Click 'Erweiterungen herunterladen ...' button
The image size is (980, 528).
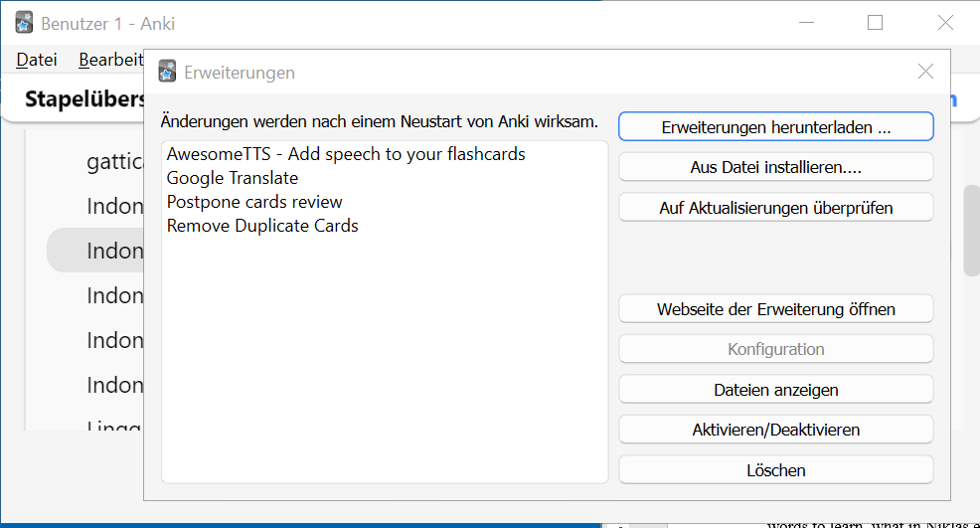[775, 127]
